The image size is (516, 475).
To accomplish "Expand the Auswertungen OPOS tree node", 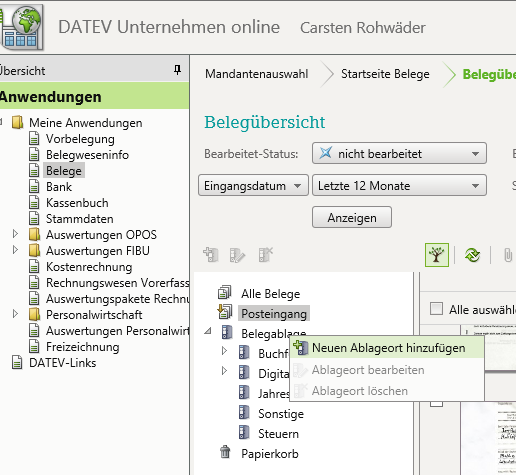I will (15, 234).
